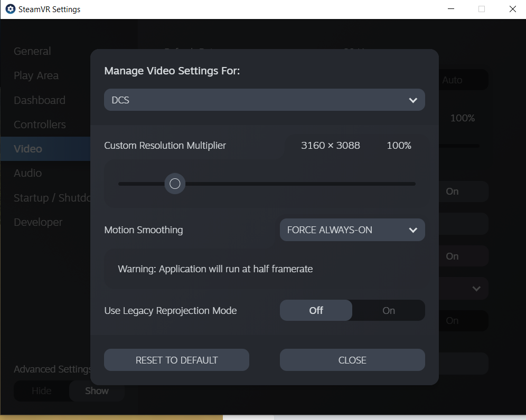Click the RESET TO DEFAULT button

176,360
